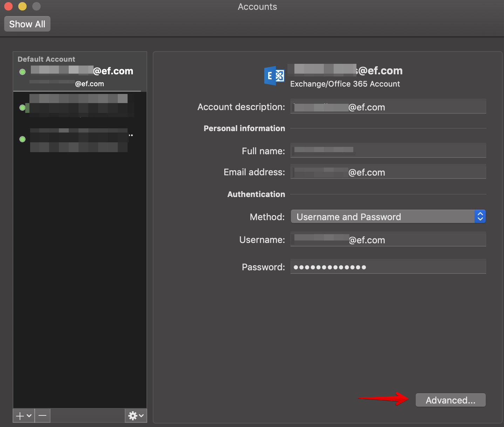The width and height of the screenshot is (504, 427).
Task: Click the green status dot of the default account
Action: coord(22,72)
